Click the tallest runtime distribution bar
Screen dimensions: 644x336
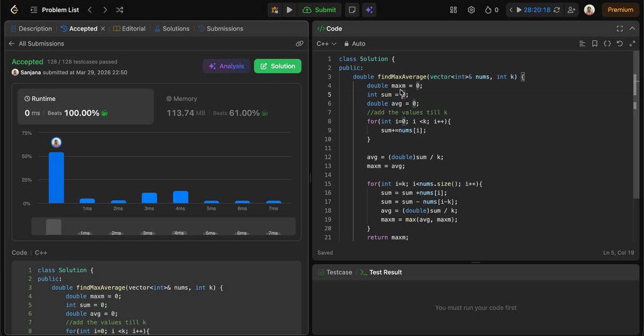(x=56, y=177)
